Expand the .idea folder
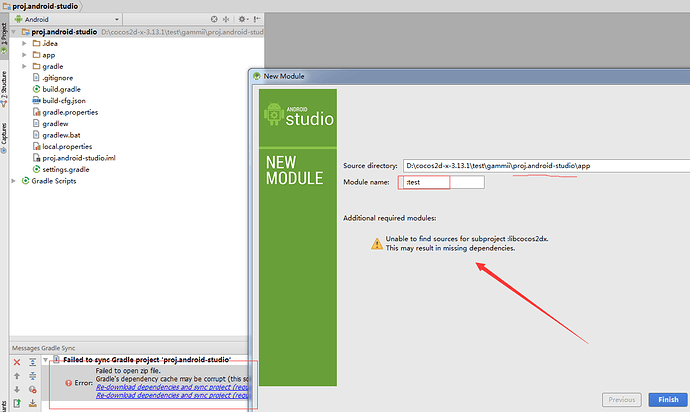This screenshot has width=690, height=412. (24, 43)
